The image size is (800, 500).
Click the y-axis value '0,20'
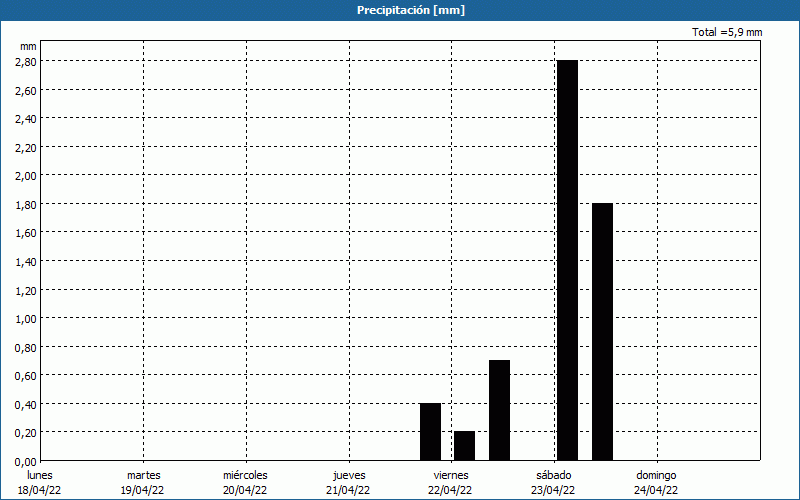(x=27, y=433)
